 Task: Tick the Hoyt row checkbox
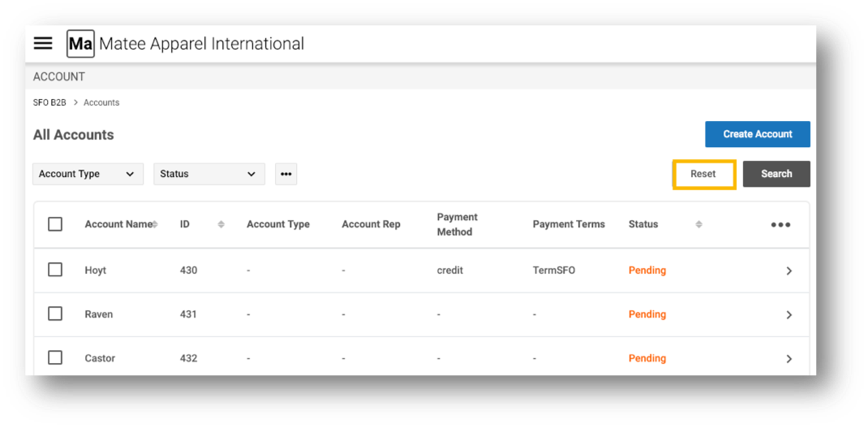[55, 270]
